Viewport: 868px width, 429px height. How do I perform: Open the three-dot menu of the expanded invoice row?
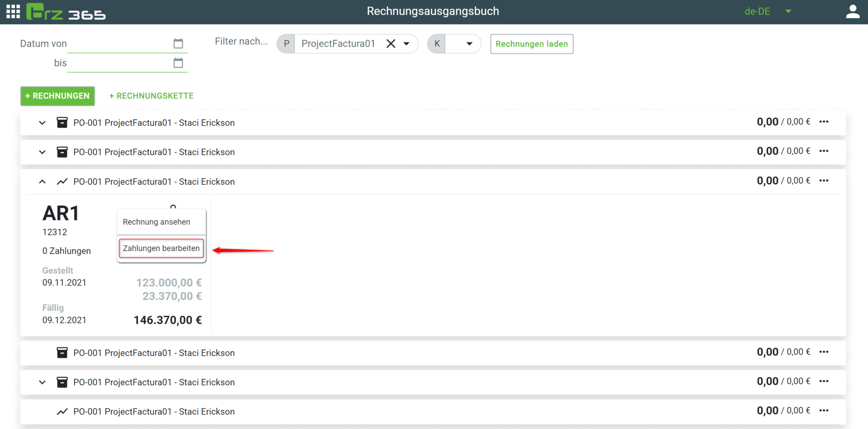824,181
